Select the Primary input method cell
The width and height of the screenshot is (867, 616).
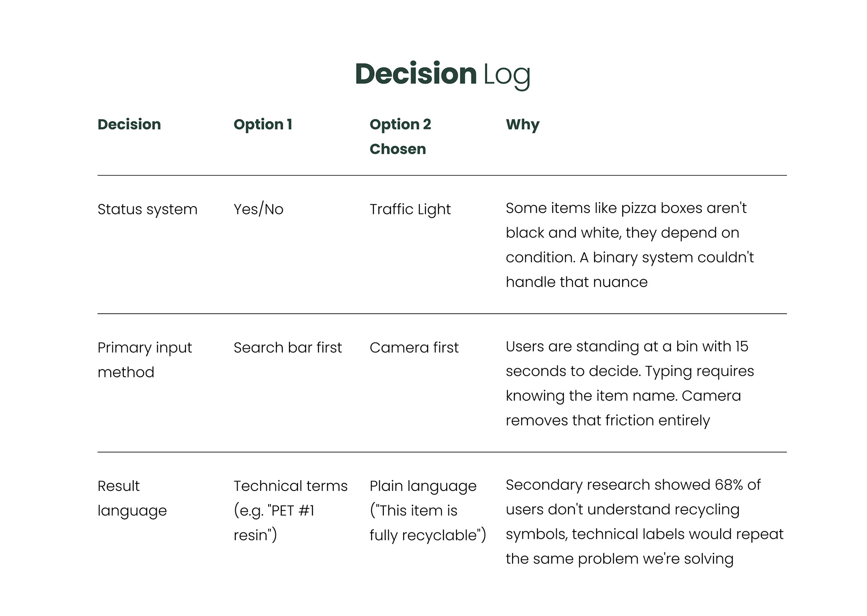(144, 360)
